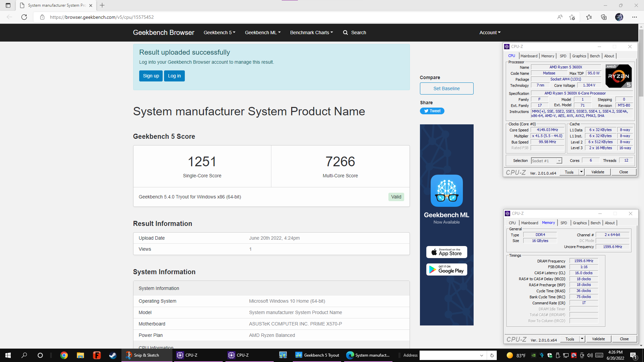Tap the Download on the App Store badge
Image resolution: width=644 pixels, height=362 pixels.
pos(446,252)
